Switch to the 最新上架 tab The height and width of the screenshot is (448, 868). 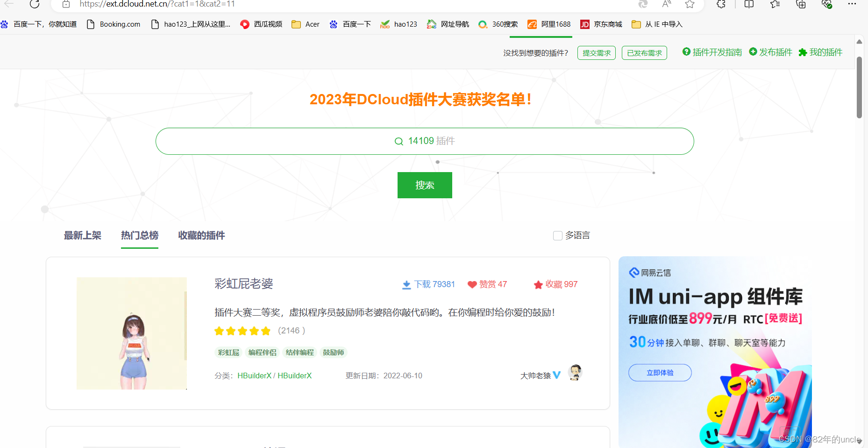(82, 236)
